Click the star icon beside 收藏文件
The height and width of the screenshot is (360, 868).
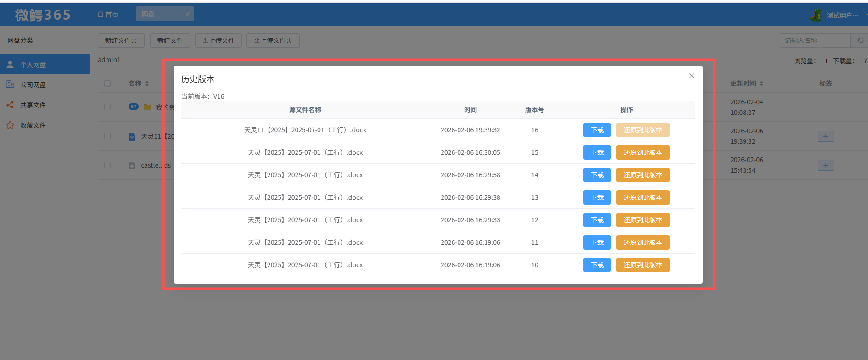click(10, 125)
